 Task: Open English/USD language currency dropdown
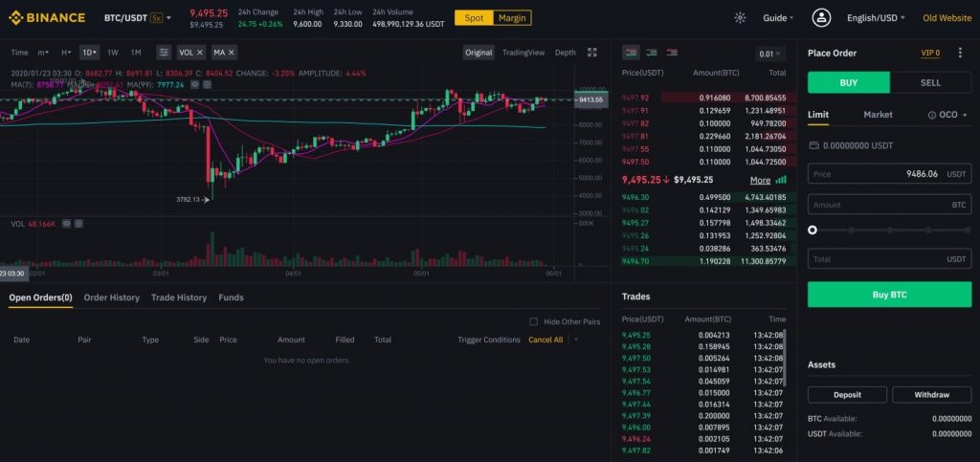point(876,18)
